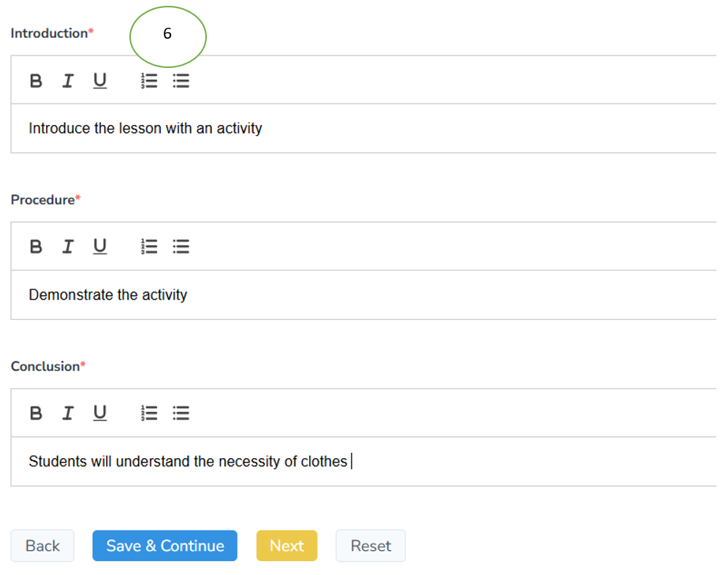Select the bullet list icon in Introduction toolbar

pos(181,80)
